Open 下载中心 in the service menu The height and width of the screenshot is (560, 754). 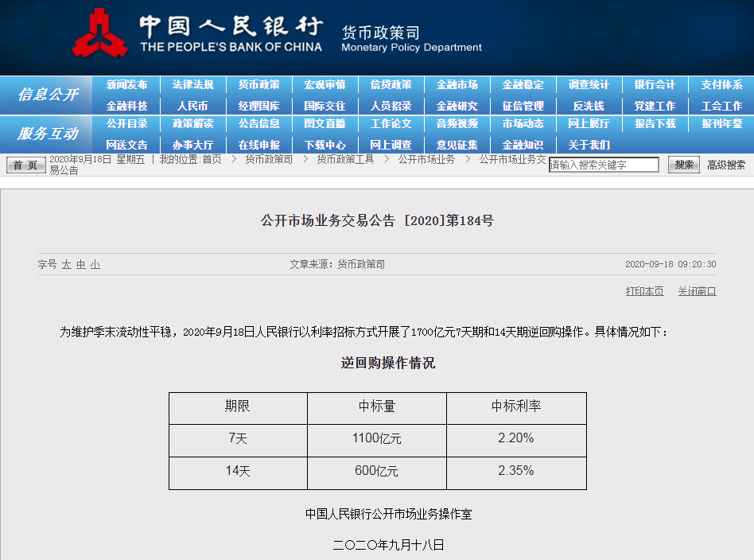click(x=325, y=145)
